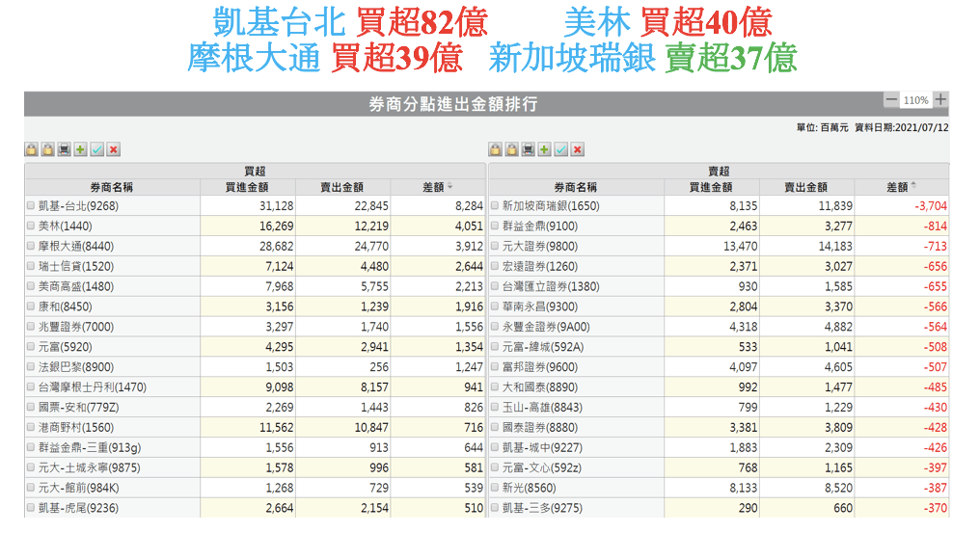This screenshot has height=533, width=980.
Task: Click the first lock icon above the 賣超 table
Action: pyautogui.click(x=495, y=149)
